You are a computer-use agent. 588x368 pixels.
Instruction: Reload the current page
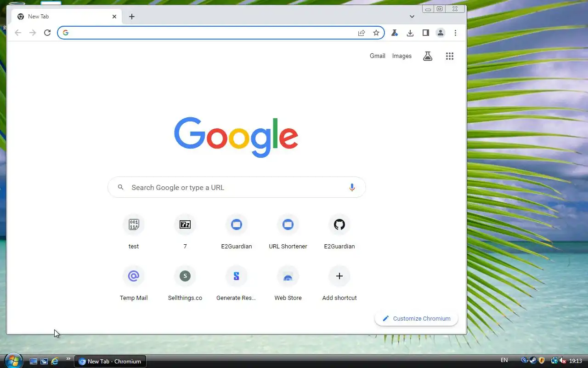coord(47,33)
